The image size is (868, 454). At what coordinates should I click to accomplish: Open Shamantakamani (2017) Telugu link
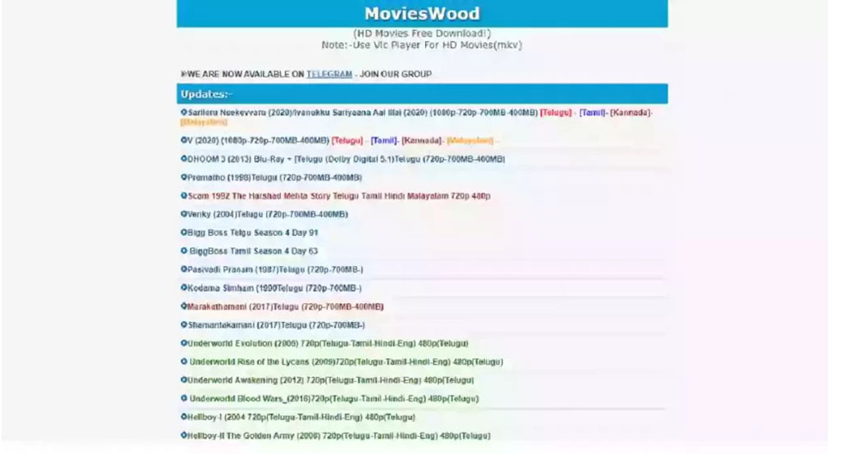click(276, 325)
